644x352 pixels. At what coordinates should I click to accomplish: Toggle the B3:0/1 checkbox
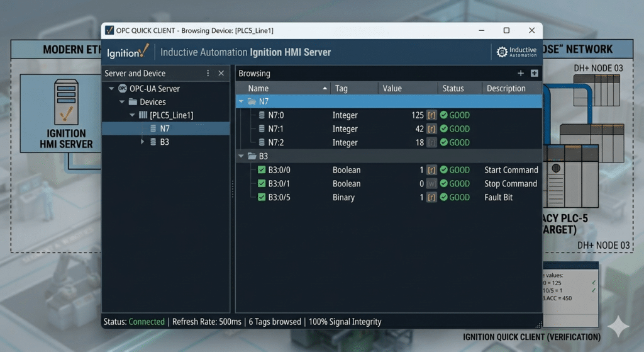(262, 183)
